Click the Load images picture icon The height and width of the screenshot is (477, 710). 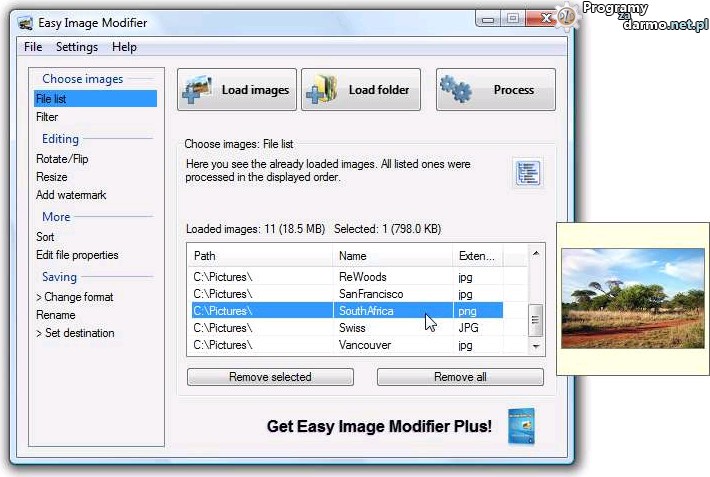click(200, 89)
